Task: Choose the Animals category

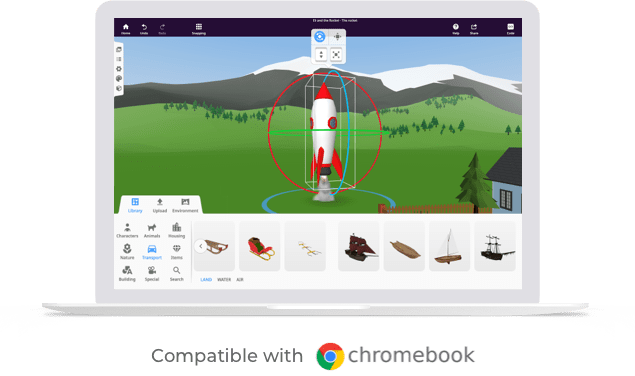Action: 152,231
